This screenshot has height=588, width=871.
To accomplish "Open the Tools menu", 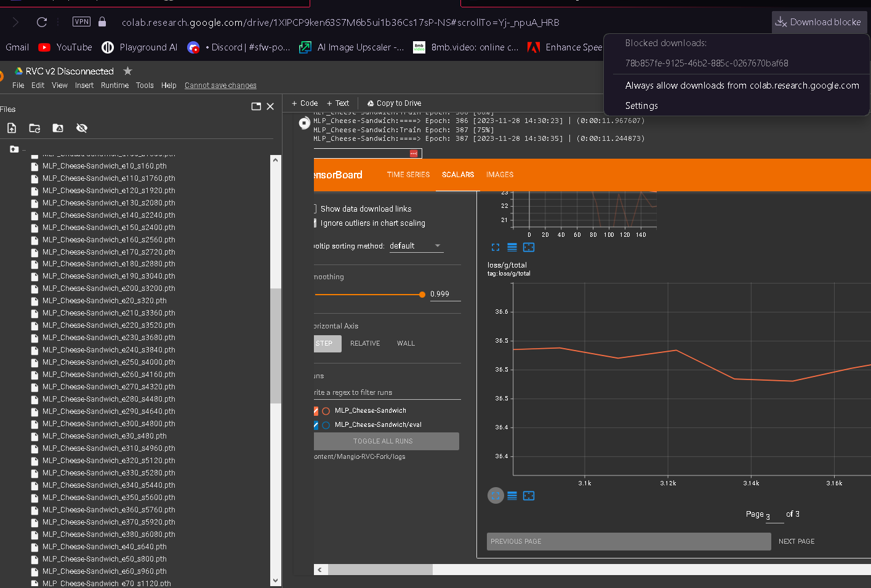I will coord(145,85).
